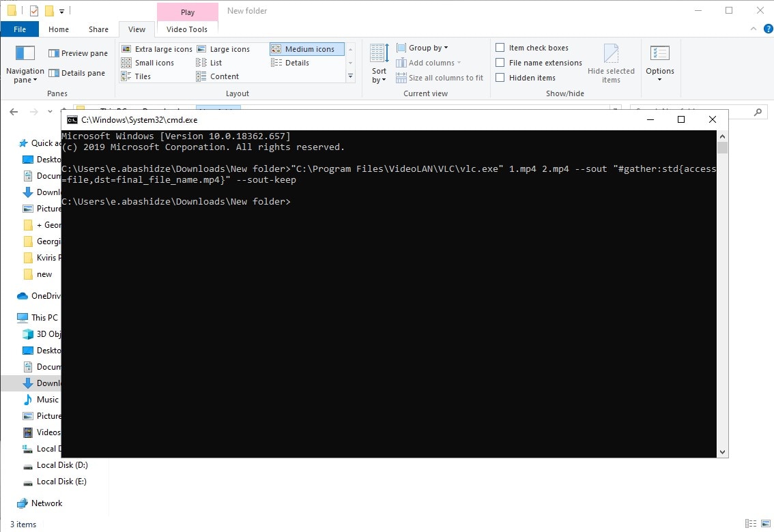Switch to the Share ribbon tab
Viewport: 774px width, 532px height.
pyautogui.click(x=98, y=29)
